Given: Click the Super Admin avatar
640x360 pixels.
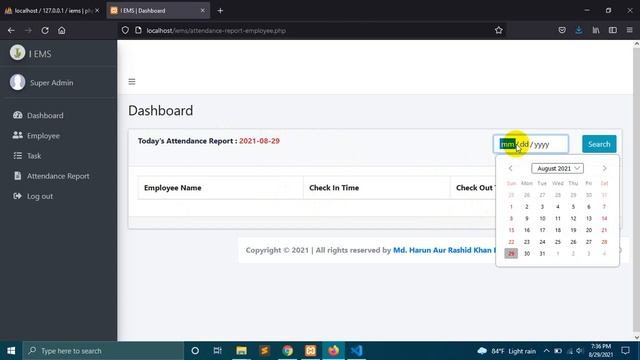Looking at the screenshot, I should click(18, 82).
